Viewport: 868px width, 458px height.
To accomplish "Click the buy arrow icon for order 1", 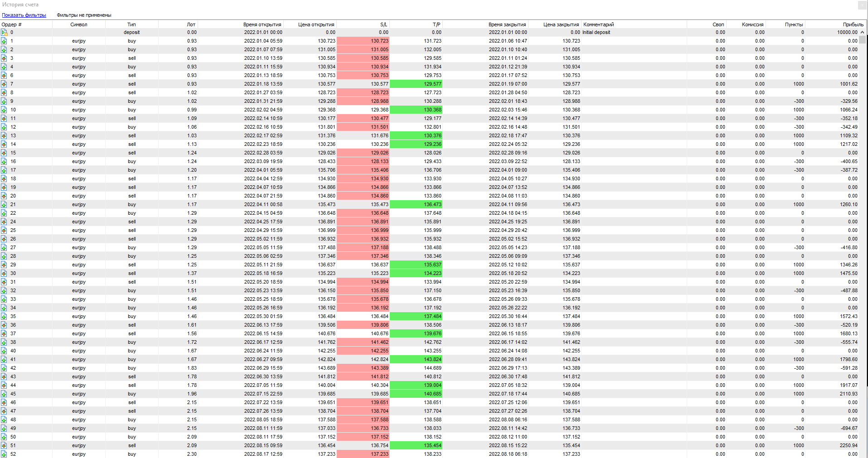I will click(4, 41).
